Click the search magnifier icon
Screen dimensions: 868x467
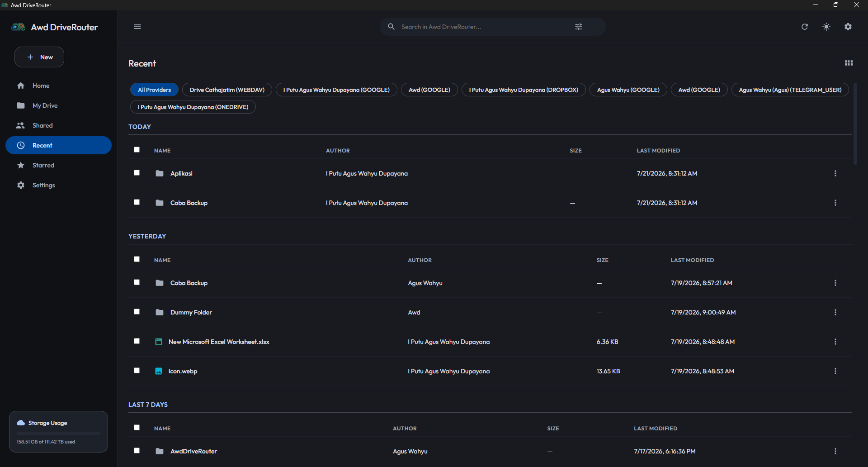click(x=392, y=27)
